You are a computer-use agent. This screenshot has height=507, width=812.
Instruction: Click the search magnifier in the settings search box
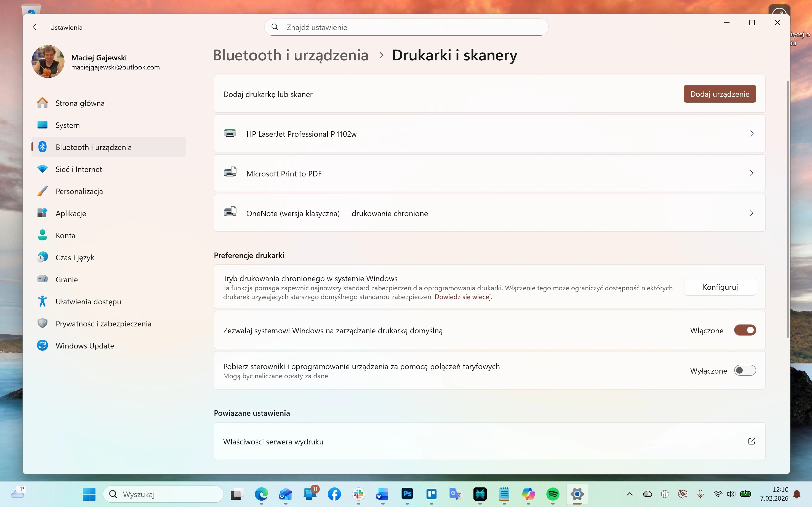pos(275,27)
